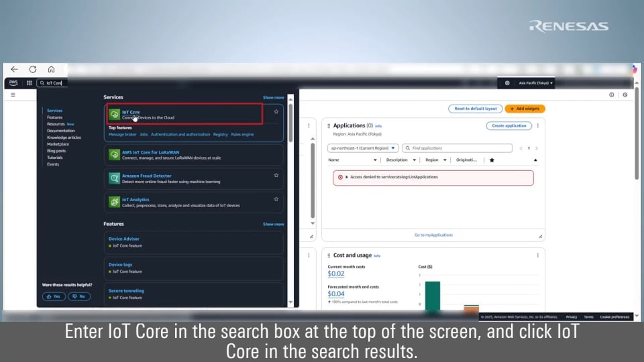Click Yes thumbs-up feedback button
This screenshot has width=644, height=362.
coord(54,296)
